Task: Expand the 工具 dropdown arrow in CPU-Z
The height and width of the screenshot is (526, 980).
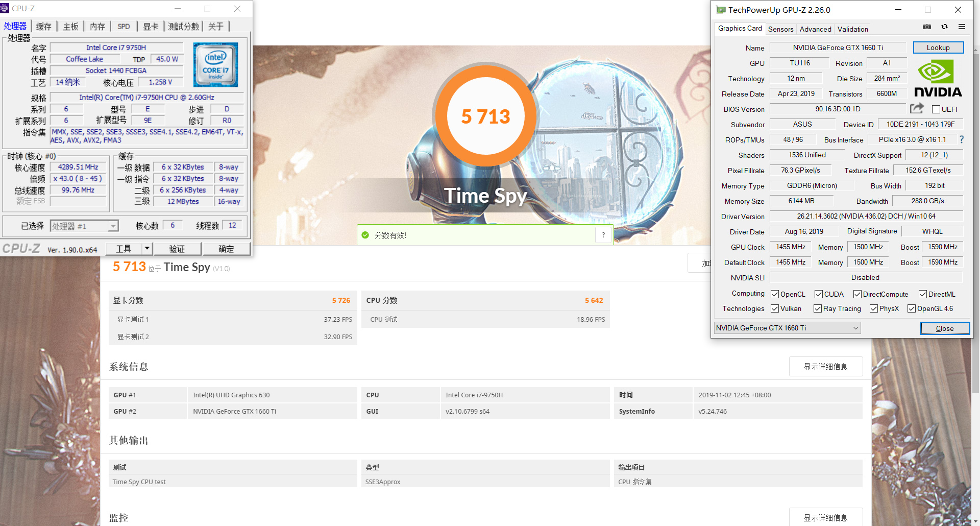Action: point(147,249)
